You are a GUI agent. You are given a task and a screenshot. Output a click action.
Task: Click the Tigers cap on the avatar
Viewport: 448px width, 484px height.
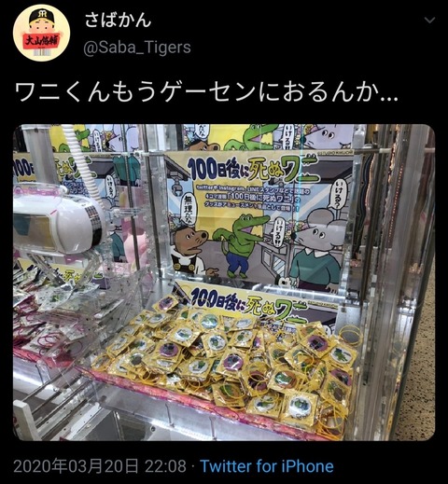click(x=41, y=16)
